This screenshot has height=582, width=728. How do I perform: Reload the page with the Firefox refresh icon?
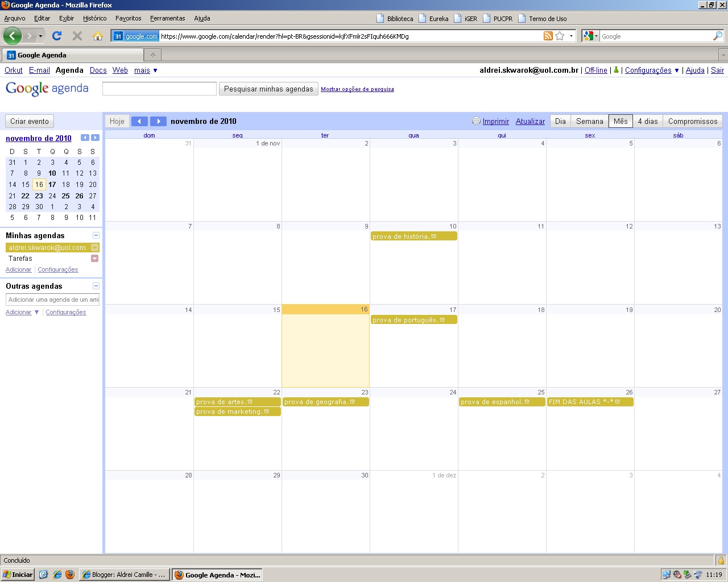[56, 36]
